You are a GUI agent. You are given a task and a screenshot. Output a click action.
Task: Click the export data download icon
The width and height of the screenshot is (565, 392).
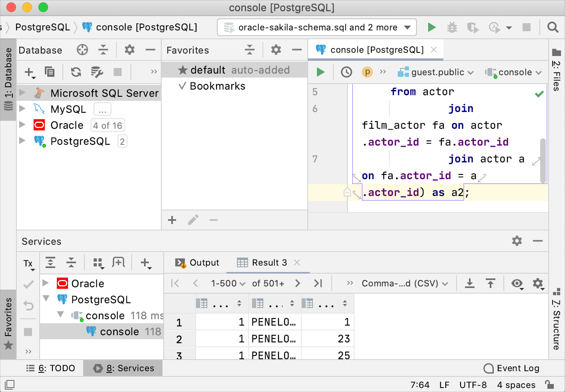470,284
